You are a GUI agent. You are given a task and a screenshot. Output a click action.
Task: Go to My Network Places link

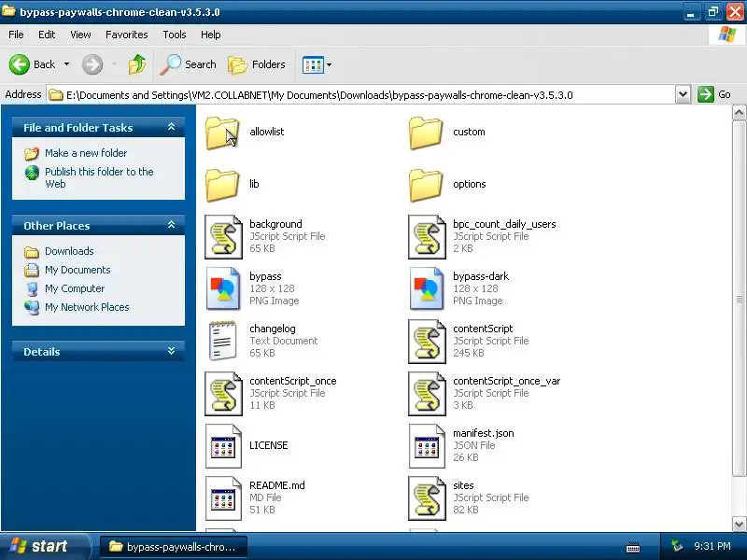[87, 307]
